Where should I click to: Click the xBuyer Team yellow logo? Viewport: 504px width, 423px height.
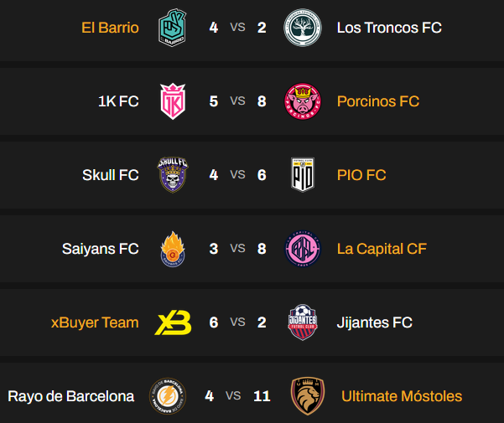tap(174, 322)
